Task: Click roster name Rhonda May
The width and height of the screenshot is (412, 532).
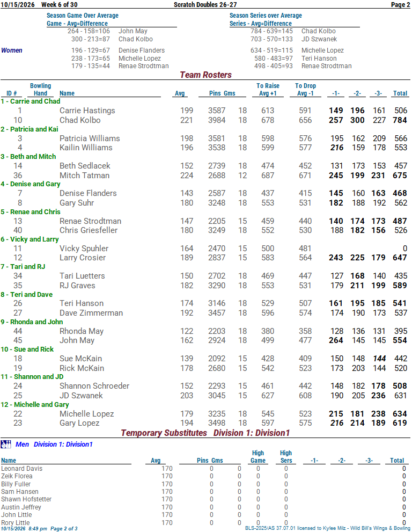Action: pyautogui.click(x=82, y=331)
